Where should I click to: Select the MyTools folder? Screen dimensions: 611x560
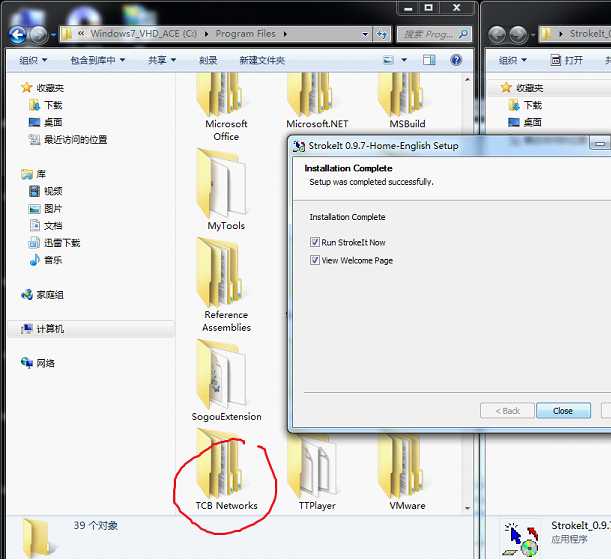(x=226, y=189)
